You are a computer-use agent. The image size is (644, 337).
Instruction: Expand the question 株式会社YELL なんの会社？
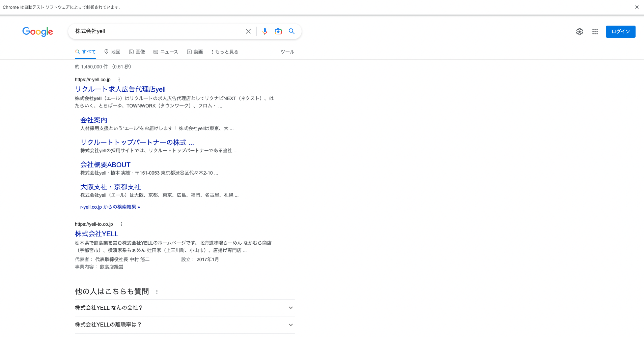pos(185,308)
